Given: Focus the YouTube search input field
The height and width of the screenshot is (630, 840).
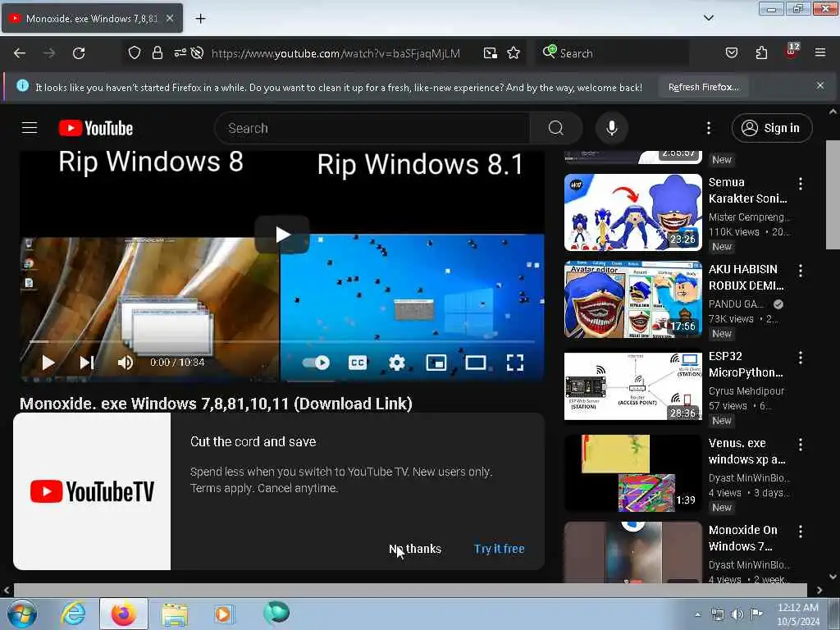Looking at the screenshot, I should [372, 128].
